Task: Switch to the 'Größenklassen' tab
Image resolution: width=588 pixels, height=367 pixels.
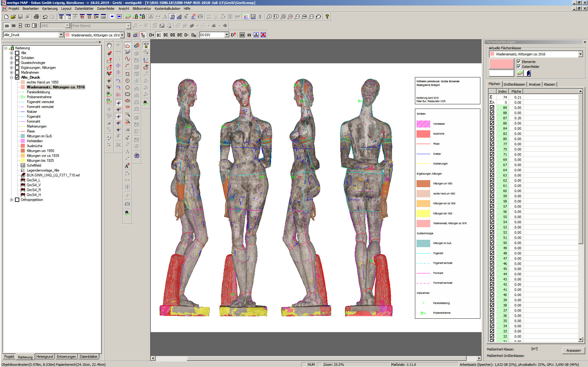Action: point(514,84)
